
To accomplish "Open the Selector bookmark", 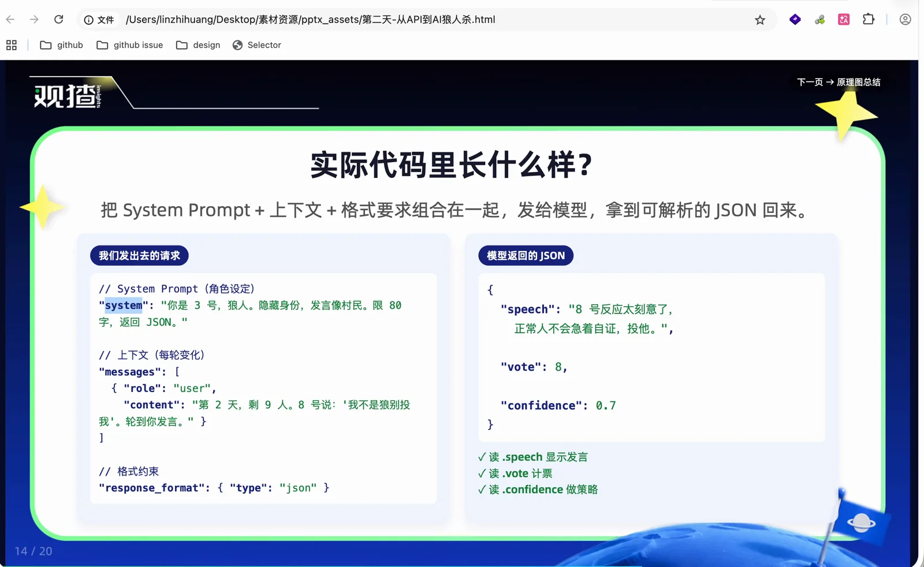I will pyautogui.click(x=257, y=45).
